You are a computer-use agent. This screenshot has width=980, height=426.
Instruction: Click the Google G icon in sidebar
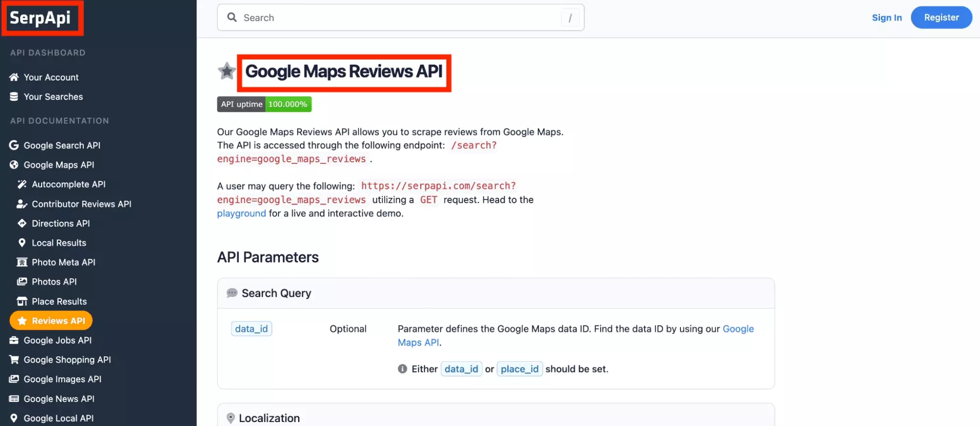click(14, 145)
